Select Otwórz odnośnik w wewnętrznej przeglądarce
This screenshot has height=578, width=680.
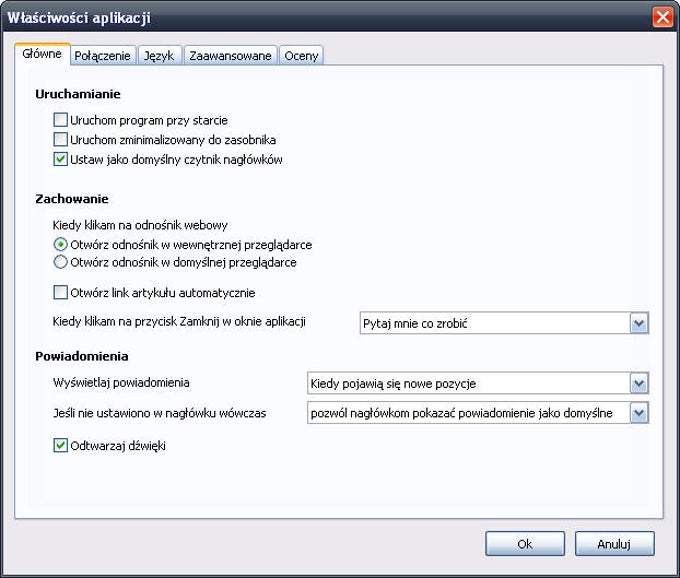(x=60, y=245)
